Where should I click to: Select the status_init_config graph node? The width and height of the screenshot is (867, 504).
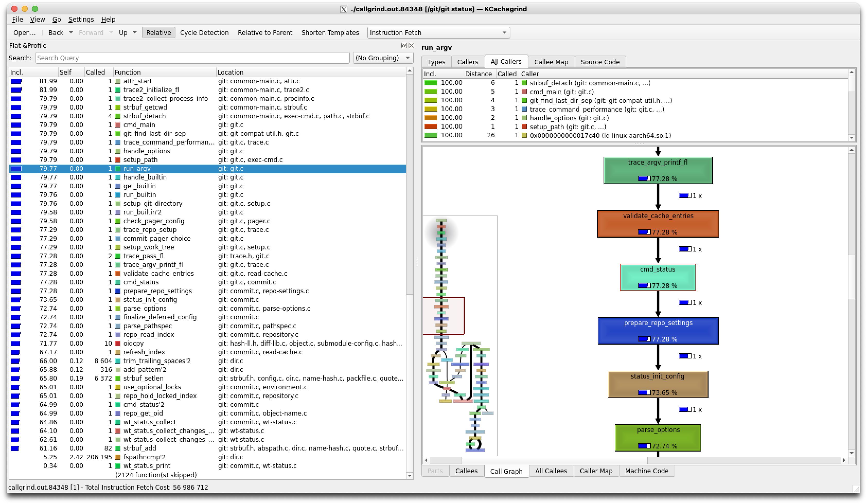click(x=658, y=384)
